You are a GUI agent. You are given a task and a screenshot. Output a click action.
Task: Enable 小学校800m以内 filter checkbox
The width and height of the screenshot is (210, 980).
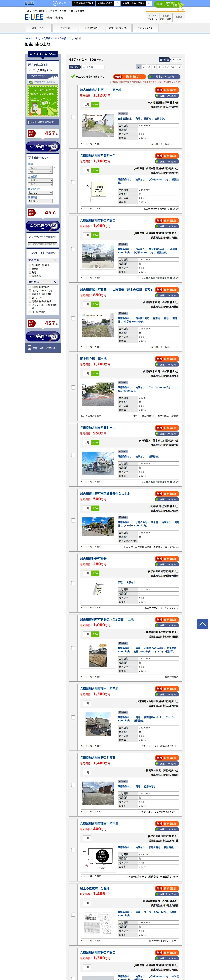(30, 287)
